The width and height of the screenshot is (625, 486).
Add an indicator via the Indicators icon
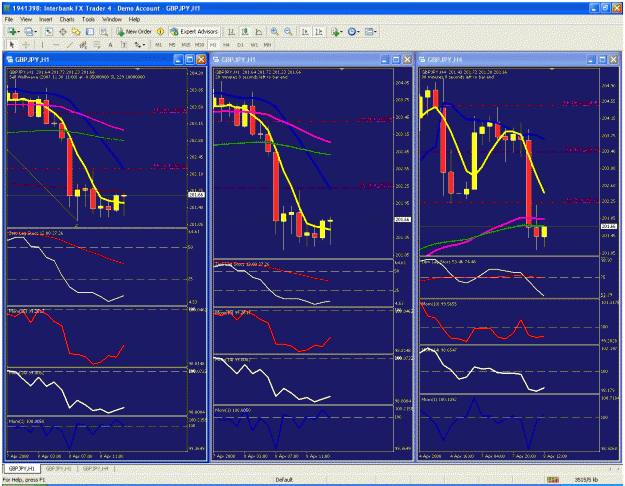tap(335, 31)
